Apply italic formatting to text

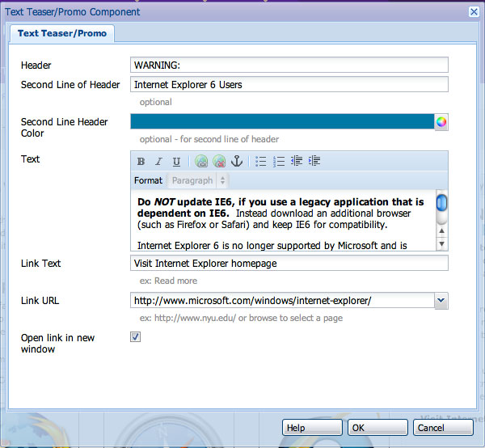[x=158, y=162]
